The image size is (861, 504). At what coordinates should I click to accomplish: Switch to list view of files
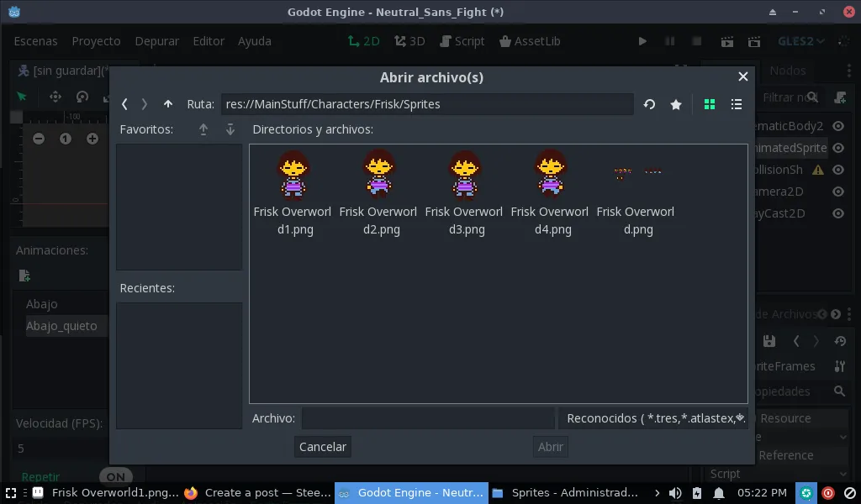coord(737,104)
